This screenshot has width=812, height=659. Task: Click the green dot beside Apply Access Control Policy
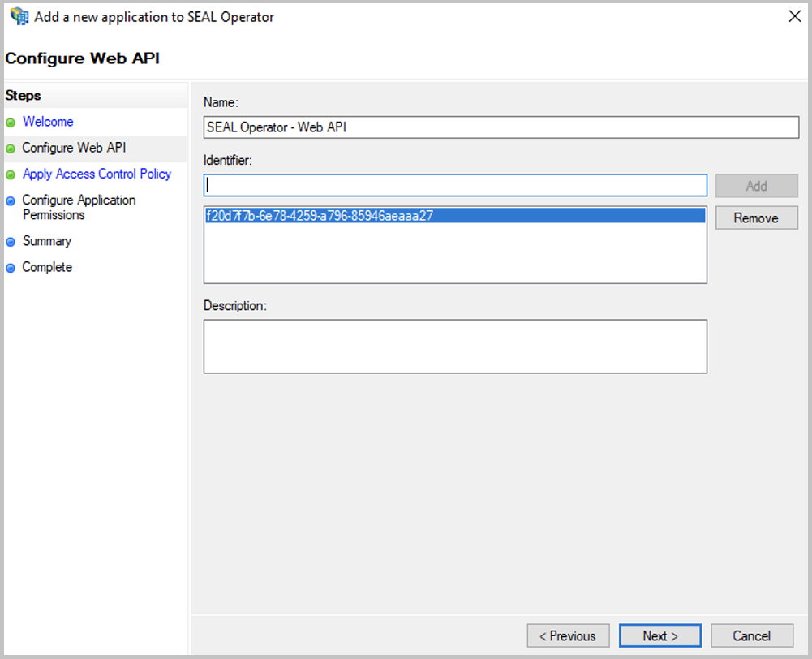[x=11, y=174]
